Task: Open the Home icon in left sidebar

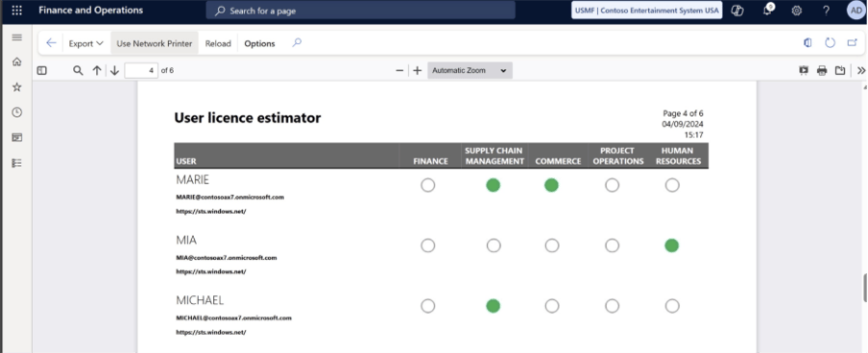Action: (17, 62)
